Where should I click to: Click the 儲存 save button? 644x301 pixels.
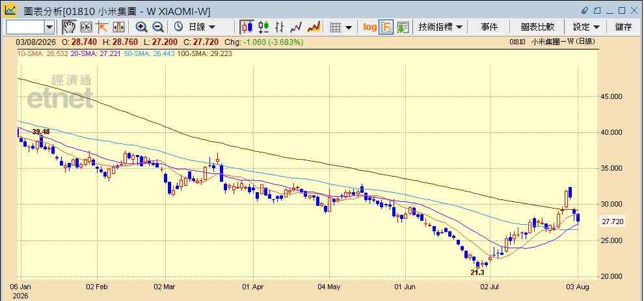pos(623,27)
